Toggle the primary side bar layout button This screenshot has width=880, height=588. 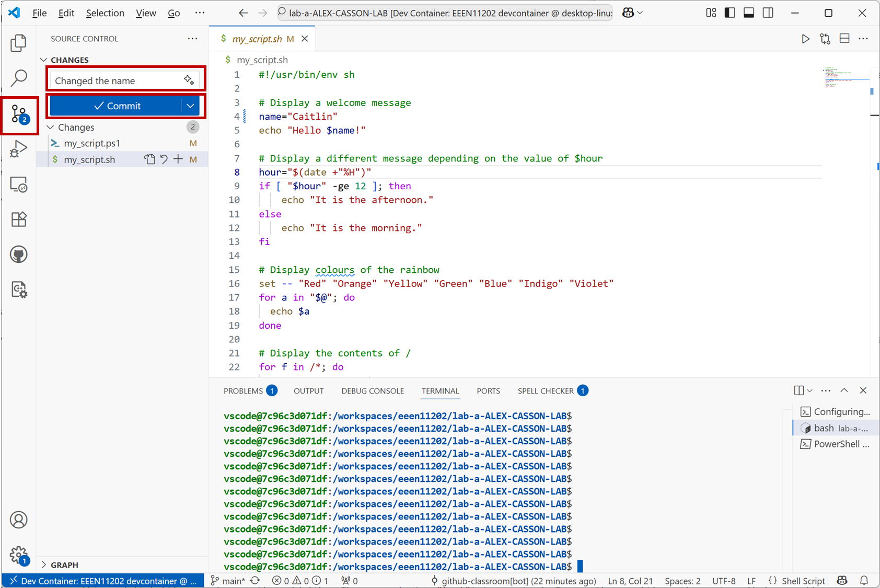click(730, 13)
